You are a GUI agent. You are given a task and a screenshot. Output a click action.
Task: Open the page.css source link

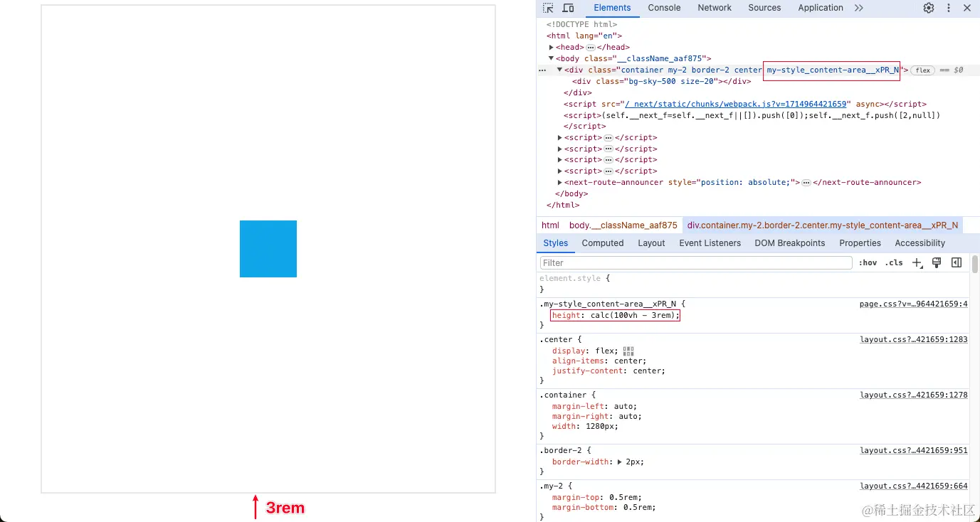click(914, 304)
